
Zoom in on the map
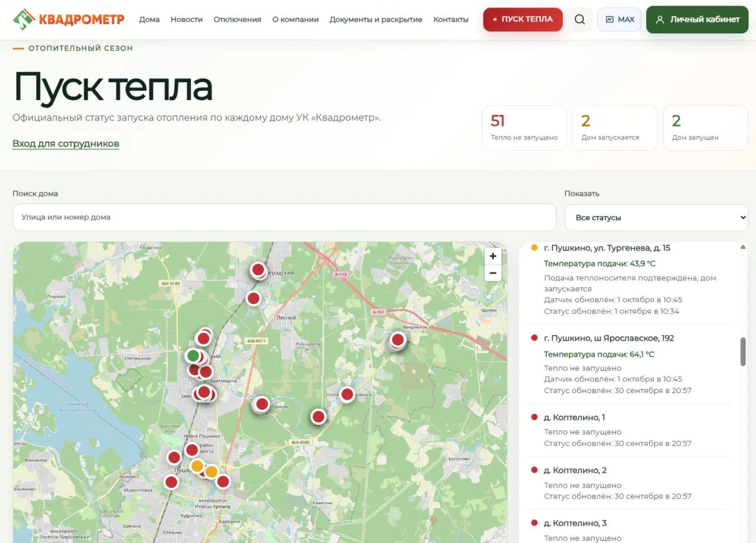click(493, 256)
